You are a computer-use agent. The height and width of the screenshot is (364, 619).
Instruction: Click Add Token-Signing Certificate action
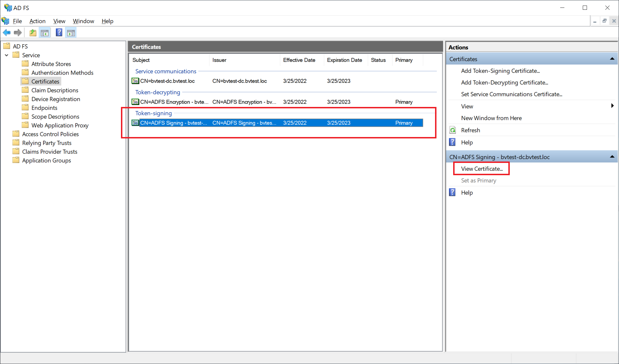pyautogui.click(x=500, y=71)
